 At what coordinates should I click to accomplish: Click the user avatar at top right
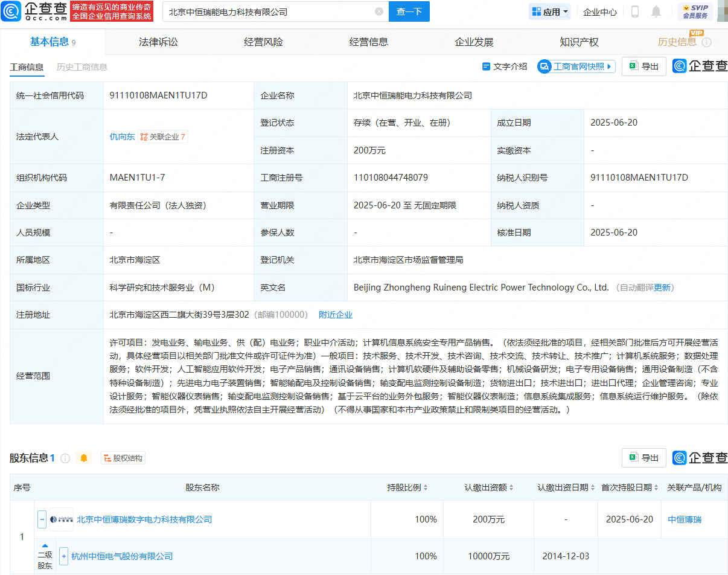(722, 11)
